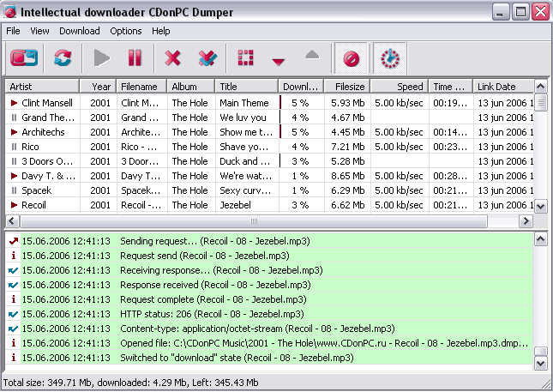Sort by the Title column header
The height and width of the screenshot is (392, 553).
pos(247,87)
